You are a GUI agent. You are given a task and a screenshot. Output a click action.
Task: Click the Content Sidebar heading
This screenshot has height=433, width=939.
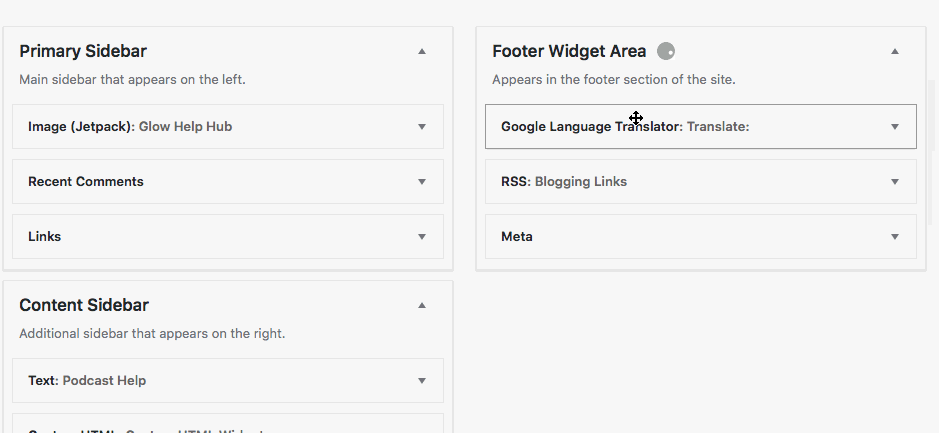(x=84, y=305)
